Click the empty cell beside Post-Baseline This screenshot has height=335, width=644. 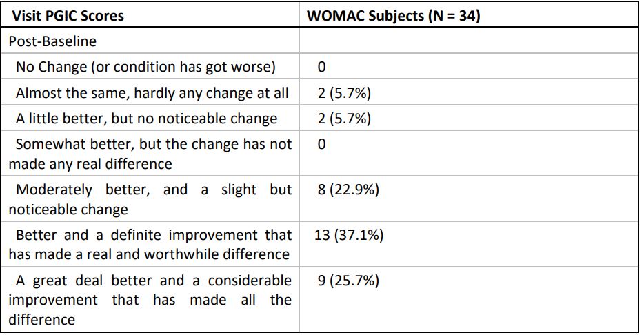pyautogui.click(x=469, y=41)
